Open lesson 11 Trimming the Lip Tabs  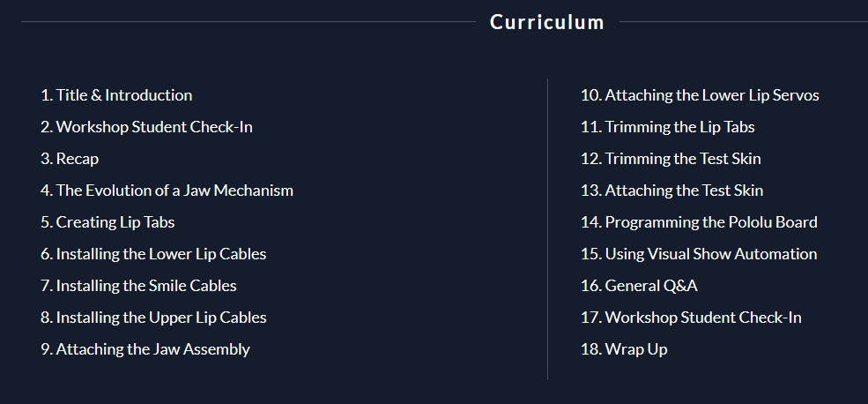pos(668,127)
